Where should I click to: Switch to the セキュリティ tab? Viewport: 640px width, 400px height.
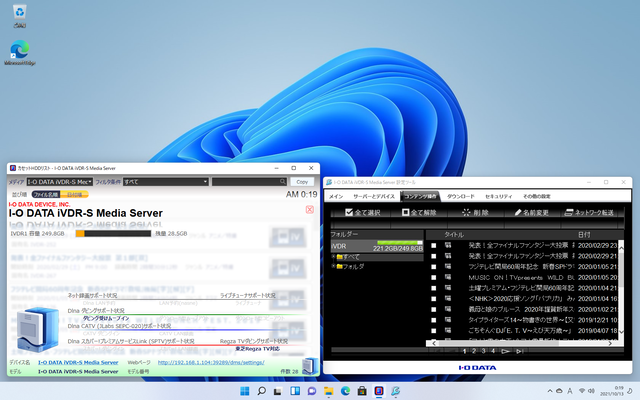498,196
